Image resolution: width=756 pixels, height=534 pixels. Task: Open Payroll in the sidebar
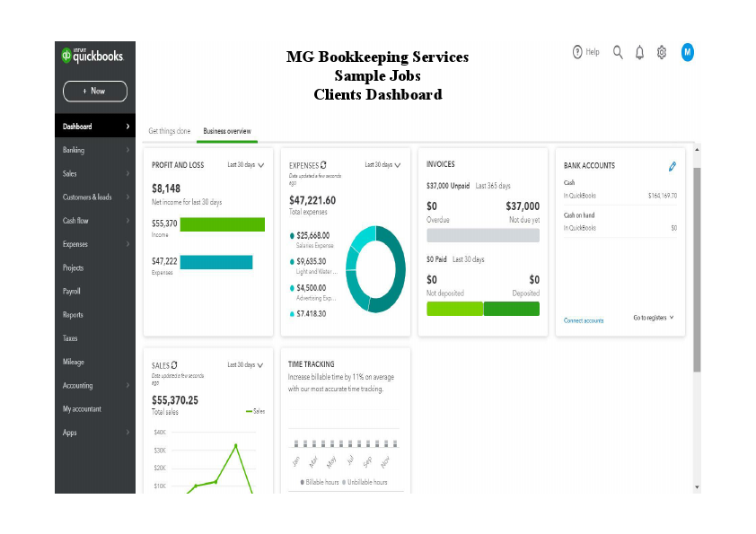[x=95, y=291]
